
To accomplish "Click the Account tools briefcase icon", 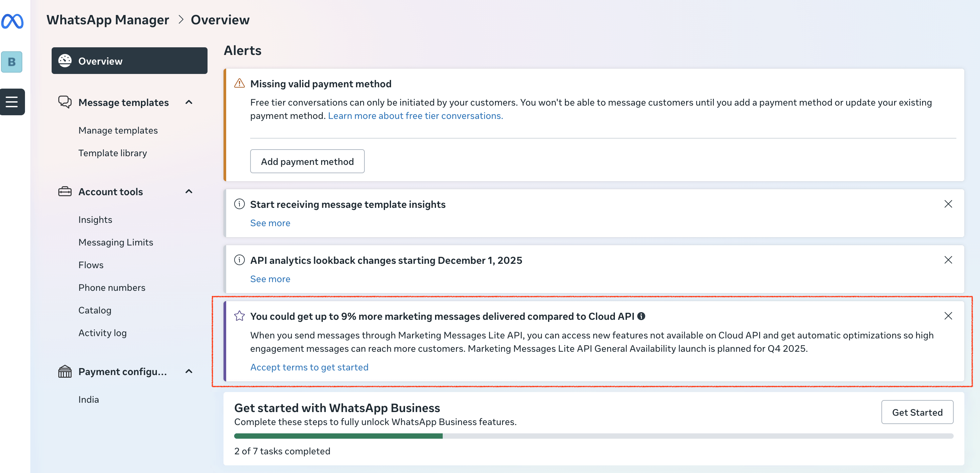I will [x=65, y=192].
